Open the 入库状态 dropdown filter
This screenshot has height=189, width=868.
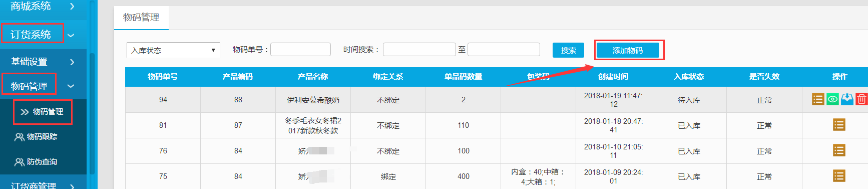pos(173,50)
